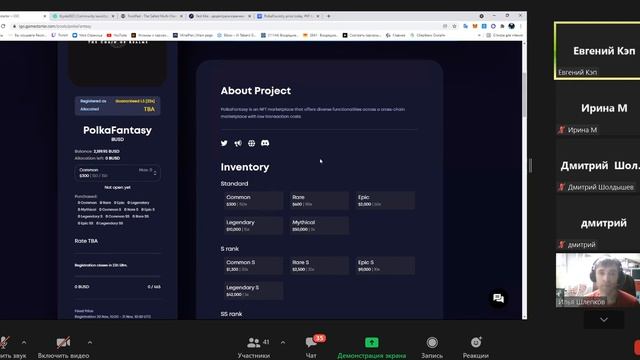
Task: Open the Telegram megaphone icon link
Action: [x=238, y=143]
